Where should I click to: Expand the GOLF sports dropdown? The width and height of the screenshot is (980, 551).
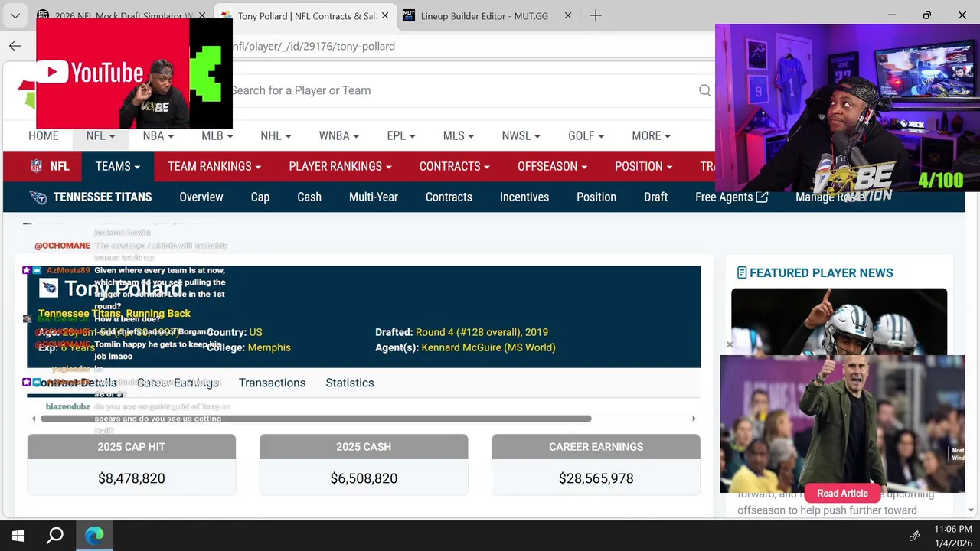[x=586, y=135]
